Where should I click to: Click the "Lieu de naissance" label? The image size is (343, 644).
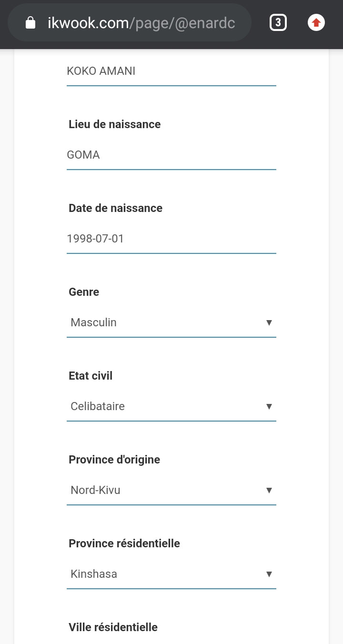(114, 124)
